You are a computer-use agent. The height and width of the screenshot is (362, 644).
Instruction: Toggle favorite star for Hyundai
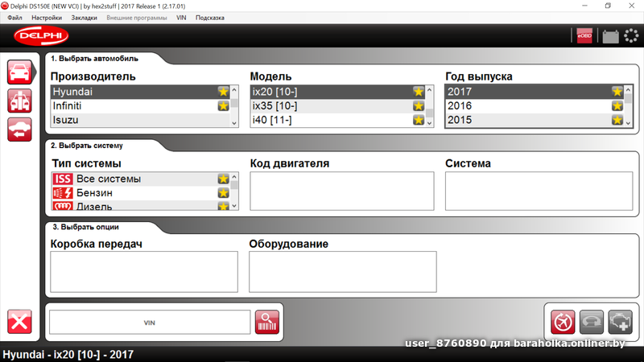[223, 92]
